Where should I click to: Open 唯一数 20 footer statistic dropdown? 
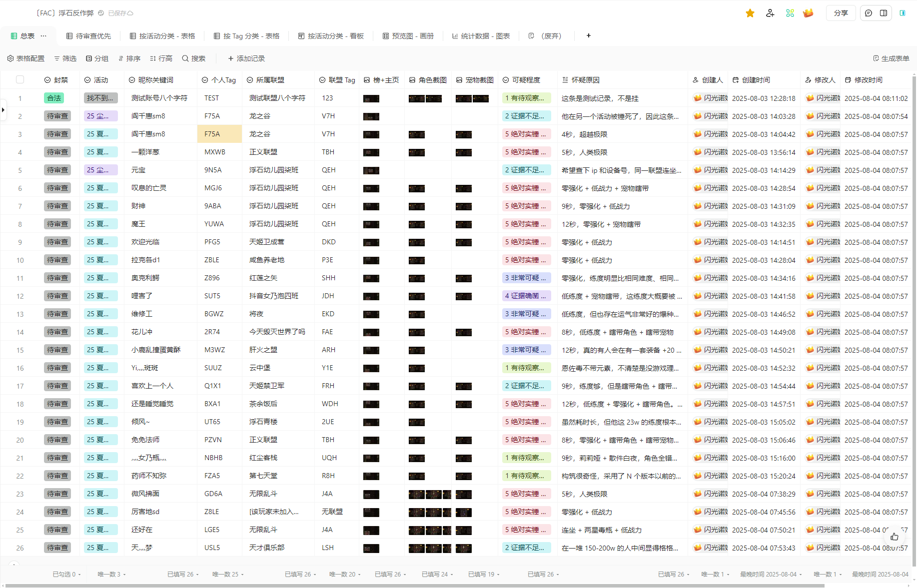345,575
